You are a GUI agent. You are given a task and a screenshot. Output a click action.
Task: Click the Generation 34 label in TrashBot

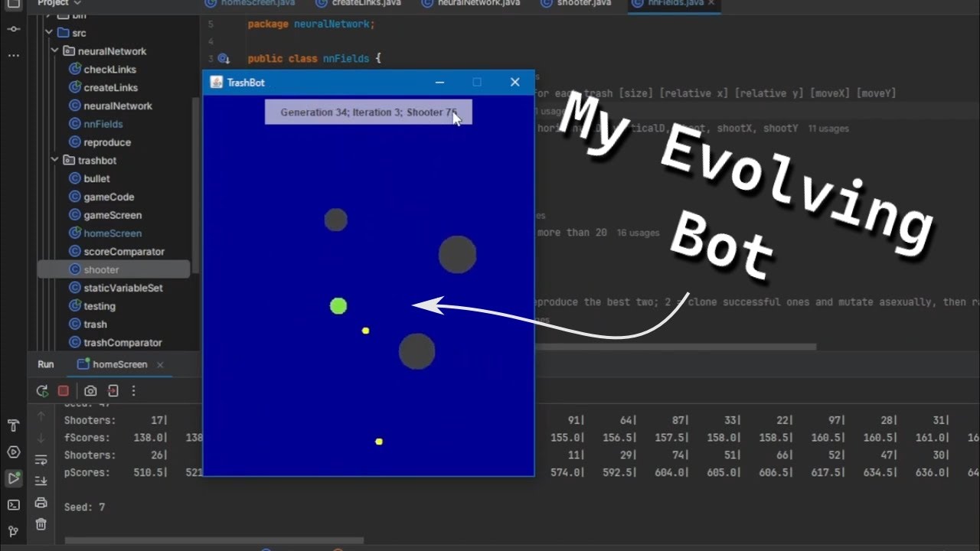click(369, 112)
